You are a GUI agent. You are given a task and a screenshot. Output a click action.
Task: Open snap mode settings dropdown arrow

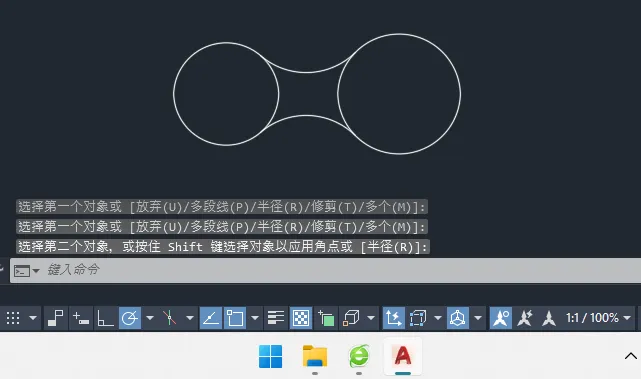[33, 318]
